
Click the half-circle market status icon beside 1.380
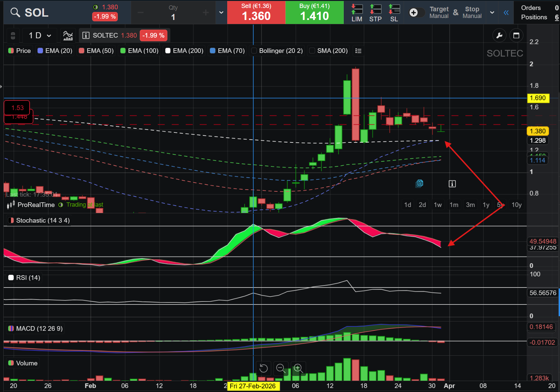pos(96,7)
